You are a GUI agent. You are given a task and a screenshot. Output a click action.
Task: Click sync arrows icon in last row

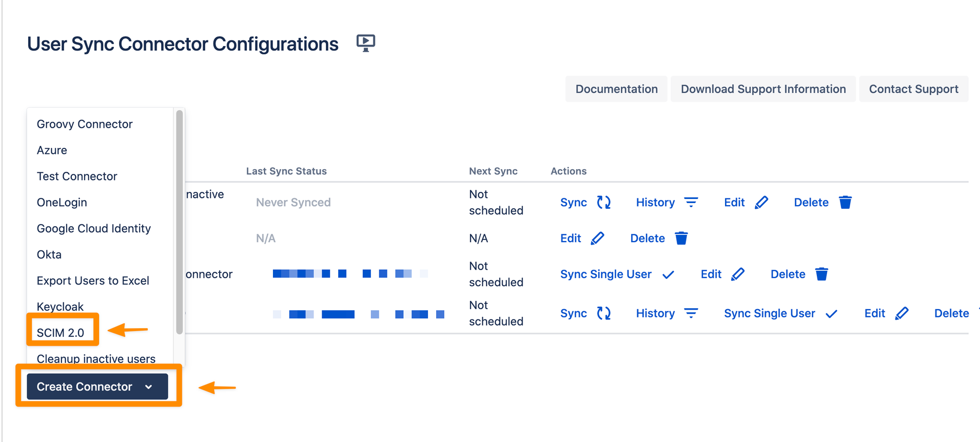point(604,313)
